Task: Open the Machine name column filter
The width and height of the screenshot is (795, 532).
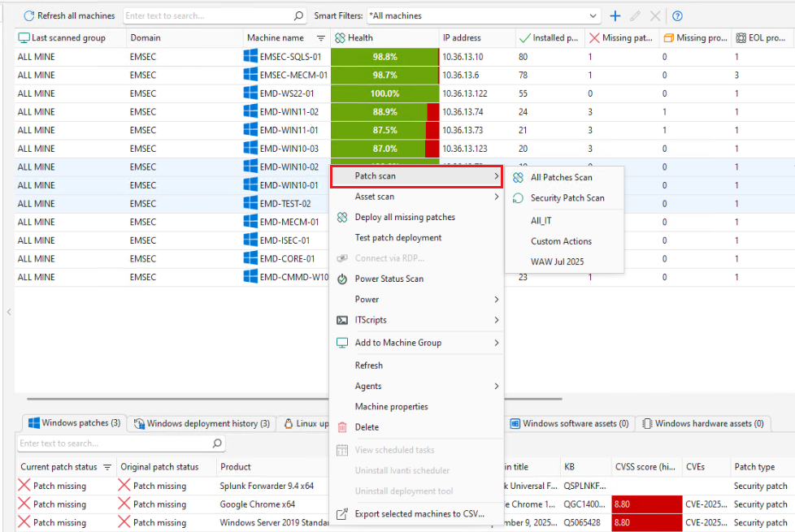Action: [320, 38]
